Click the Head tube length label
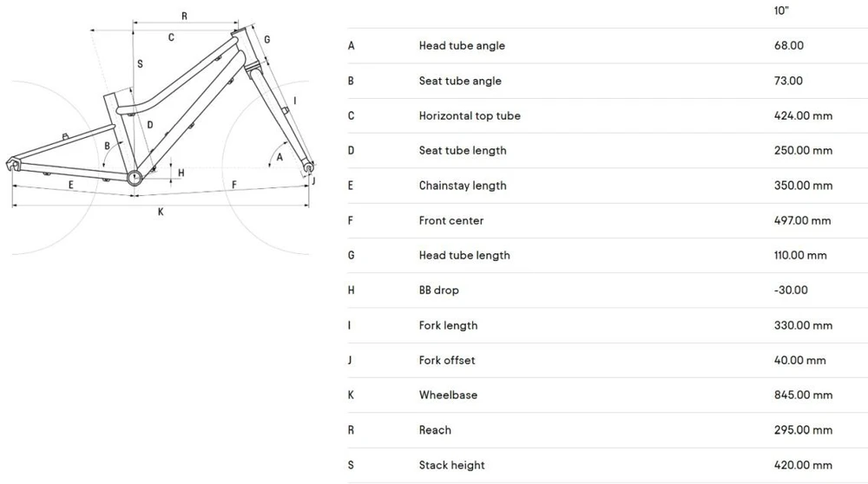Screen dimensions: 868x484 point(464,256)
